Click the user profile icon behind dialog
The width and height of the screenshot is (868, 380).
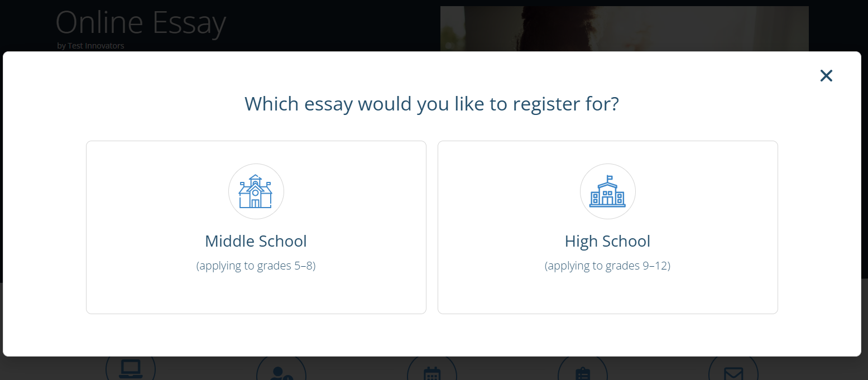tap(281, 371)
